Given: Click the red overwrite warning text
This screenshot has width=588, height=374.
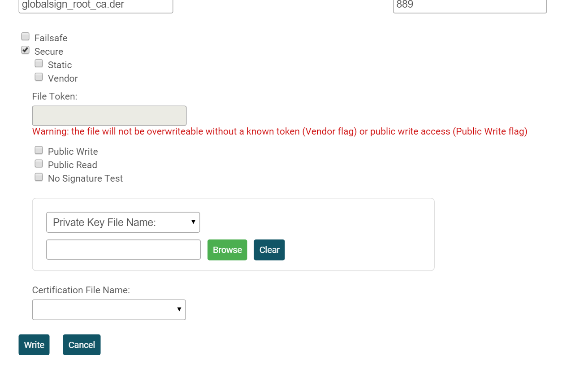Looking at the screenshot, I should coord(280,131).
